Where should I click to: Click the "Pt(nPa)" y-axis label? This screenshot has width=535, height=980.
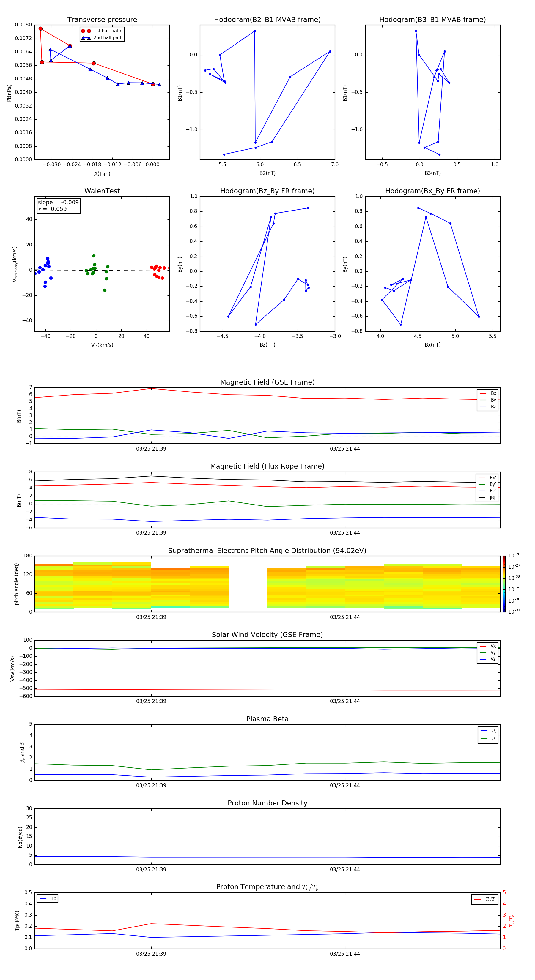pyautogui.click(x=9, y=92)
